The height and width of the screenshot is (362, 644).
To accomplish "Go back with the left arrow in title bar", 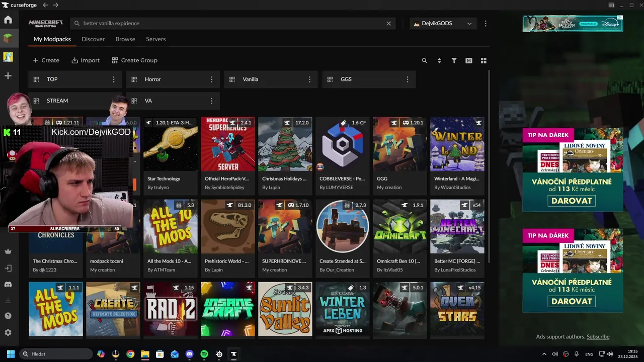I will pyautogui.click(x=45, y=5).
